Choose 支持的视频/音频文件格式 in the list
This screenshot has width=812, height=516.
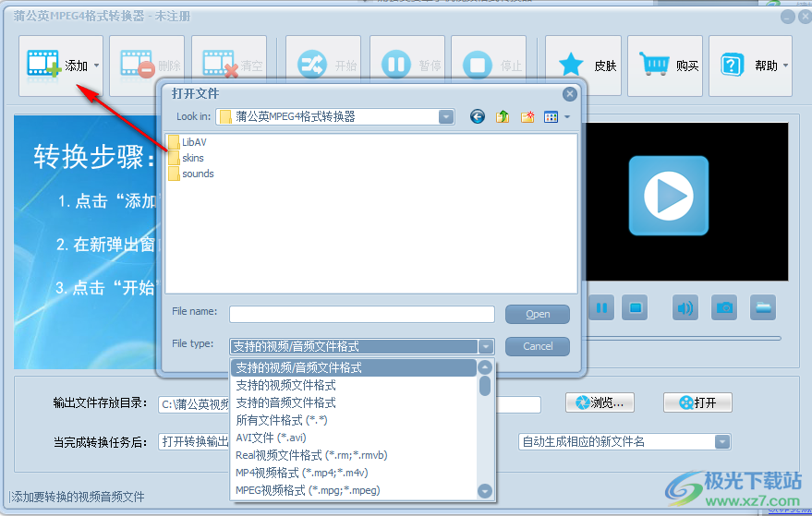click(x=354, y=368)
